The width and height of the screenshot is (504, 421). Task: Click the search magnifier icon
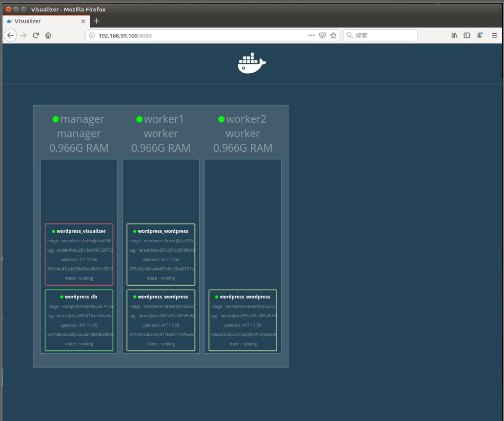pyautogui.click(x=349, y=35)
